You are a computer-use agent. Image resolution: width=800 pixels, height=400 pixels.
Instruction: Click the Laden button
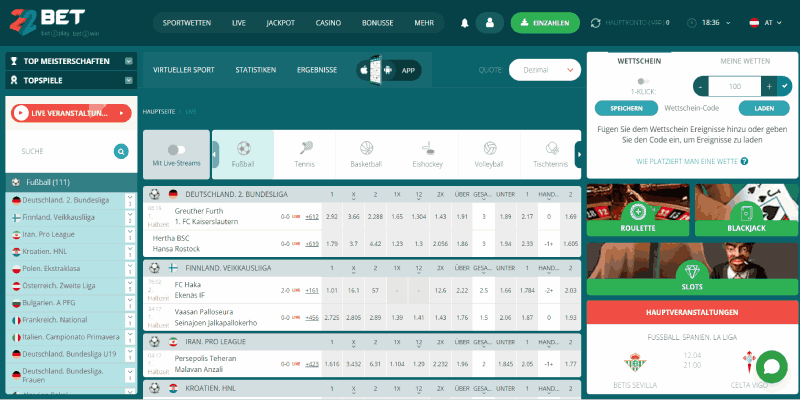point(764,108)
